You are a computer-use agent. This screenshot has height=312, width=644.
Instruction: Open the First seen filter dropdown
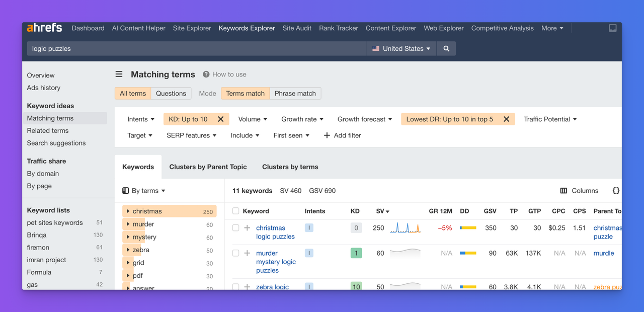(x=291, y=135)
